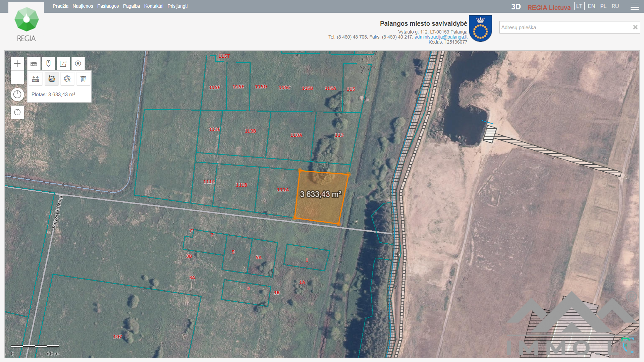Open the Paslaugos menu item

click(x=108, y=6)
